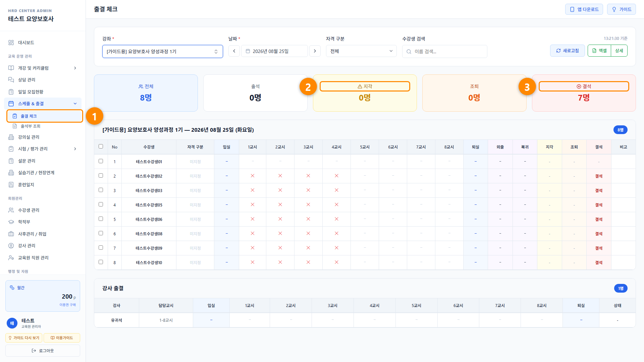
Task: Click the 출석부 조회 file icon
Action: click(15, 126)
